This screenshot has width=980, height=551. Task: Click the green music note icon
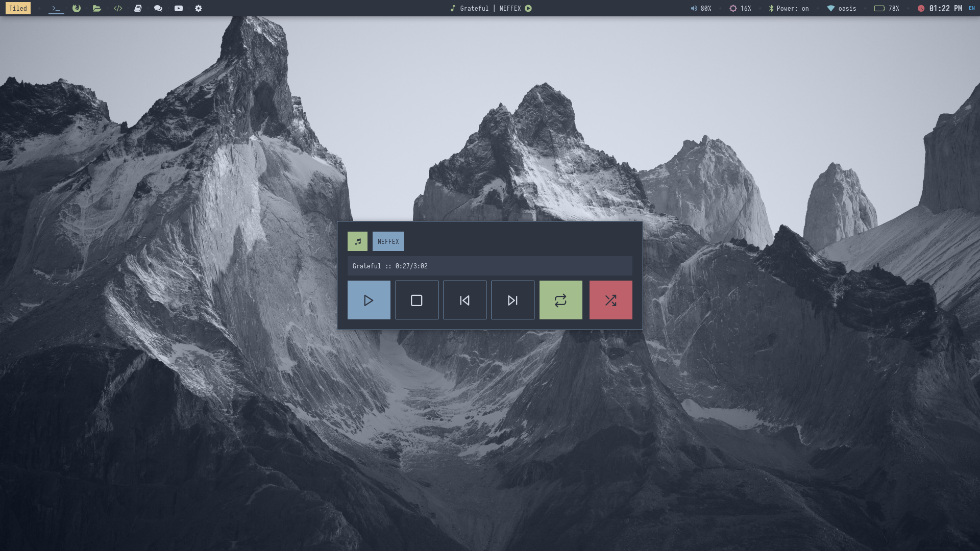(357, 241)
